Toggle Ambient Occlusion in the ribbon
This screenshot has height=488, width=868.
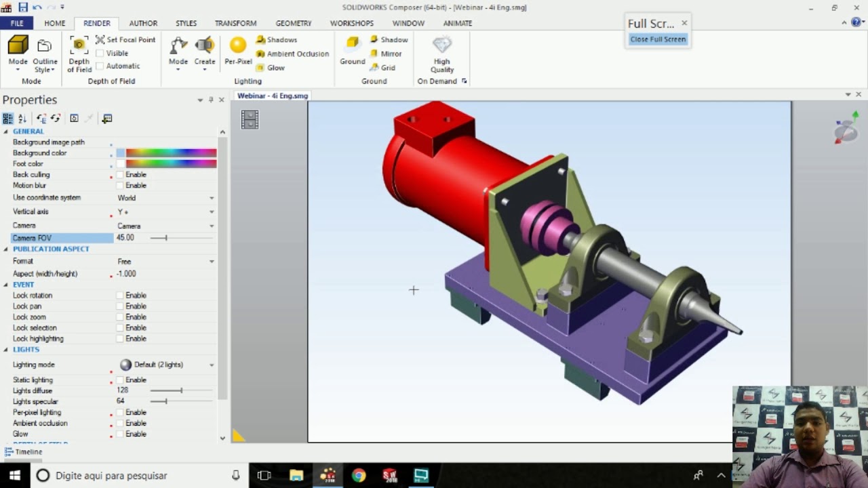292,54
